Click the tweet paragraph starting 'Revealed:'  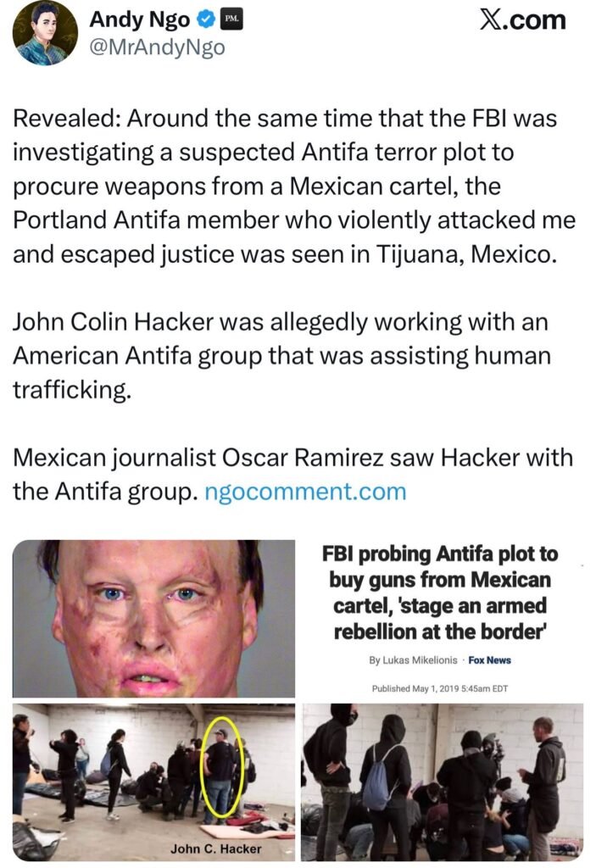294,186
